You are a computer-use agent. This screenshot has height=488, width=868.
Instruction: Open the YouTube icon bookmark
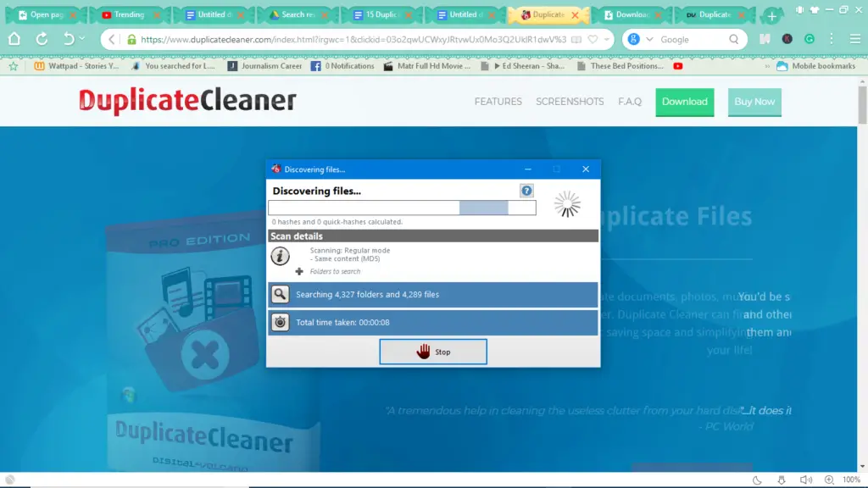pos(677,66)
